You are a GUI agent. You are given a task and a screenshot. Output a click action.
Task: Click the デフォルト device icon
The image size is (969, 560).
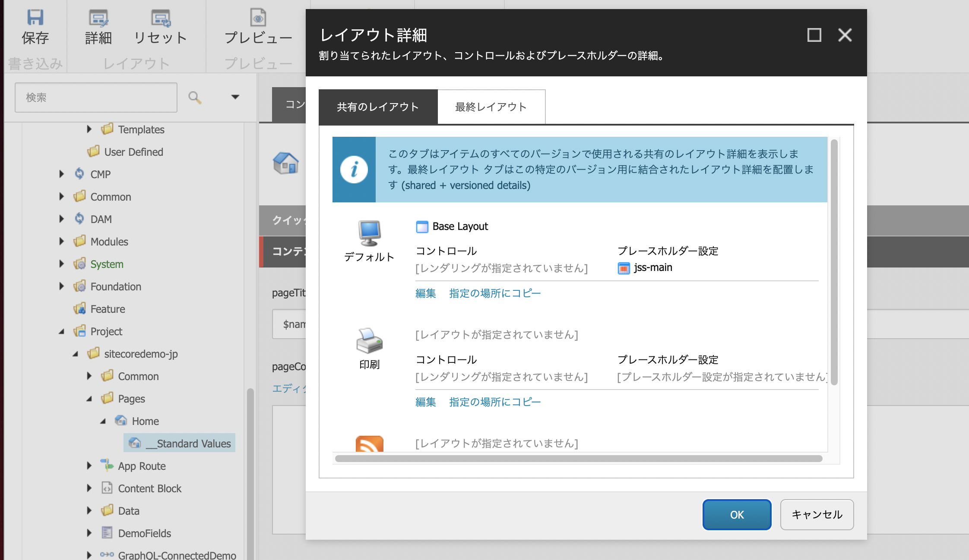point(370,233)
